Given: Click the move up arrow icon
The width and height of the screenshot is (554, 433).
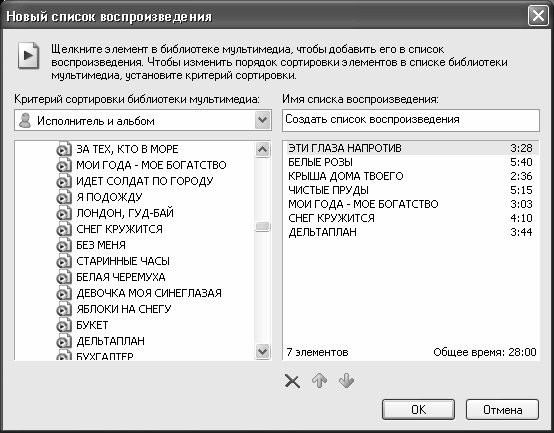Looking at the screenshot, I should click(x=319, y=381).
